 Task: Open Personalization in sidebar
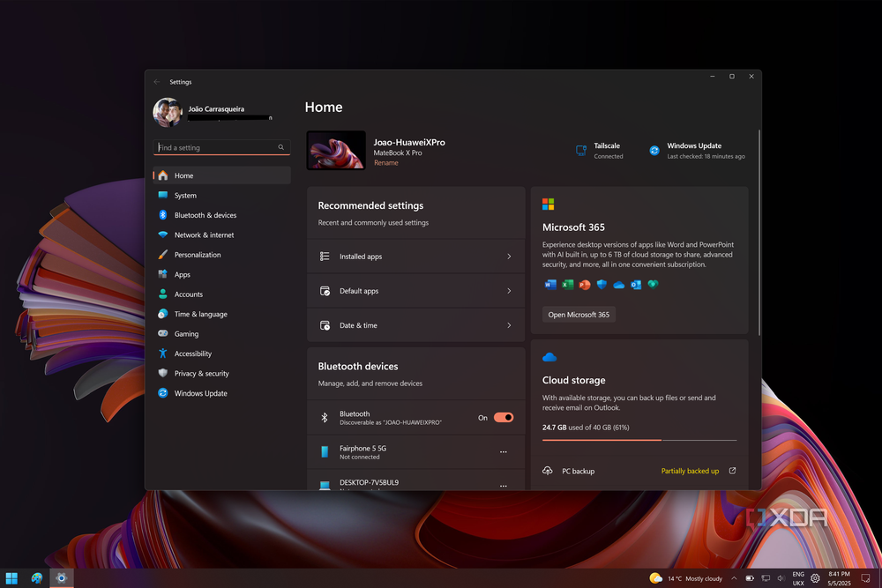[x=221, y=255]
